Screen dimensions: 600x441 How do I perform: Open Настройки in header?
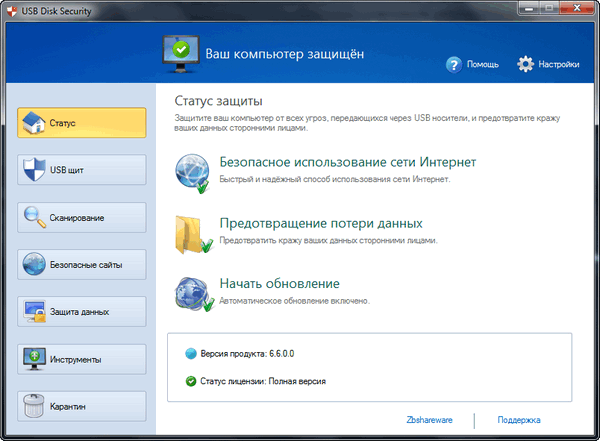pos(559,64)
